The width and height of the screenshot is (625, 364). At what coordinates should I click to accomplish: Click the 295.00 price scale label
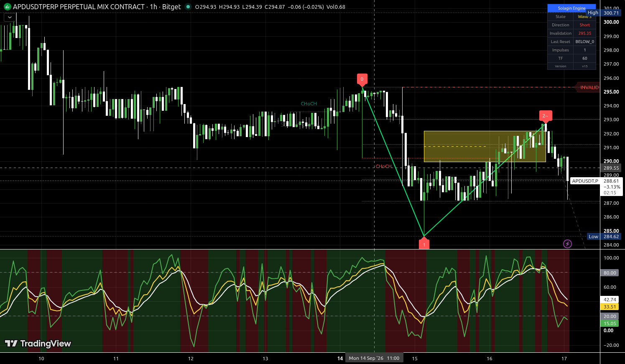611,92
